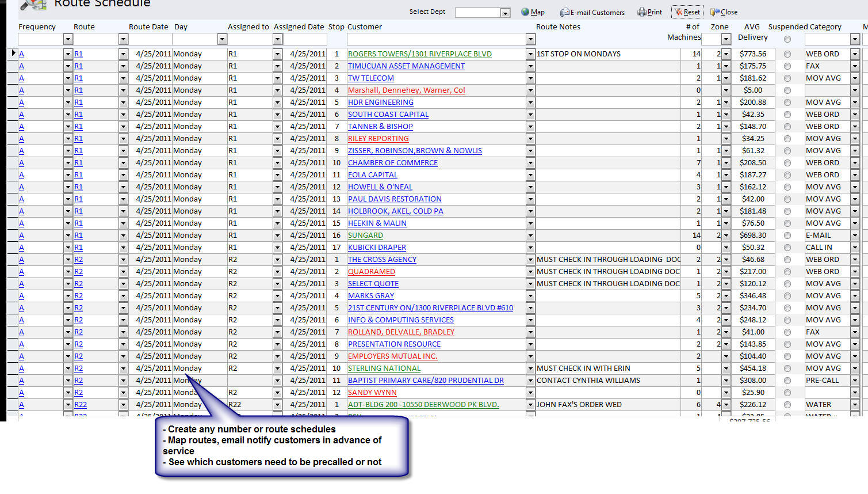Open the Zone filter dropdown

(x=726, y=39)
